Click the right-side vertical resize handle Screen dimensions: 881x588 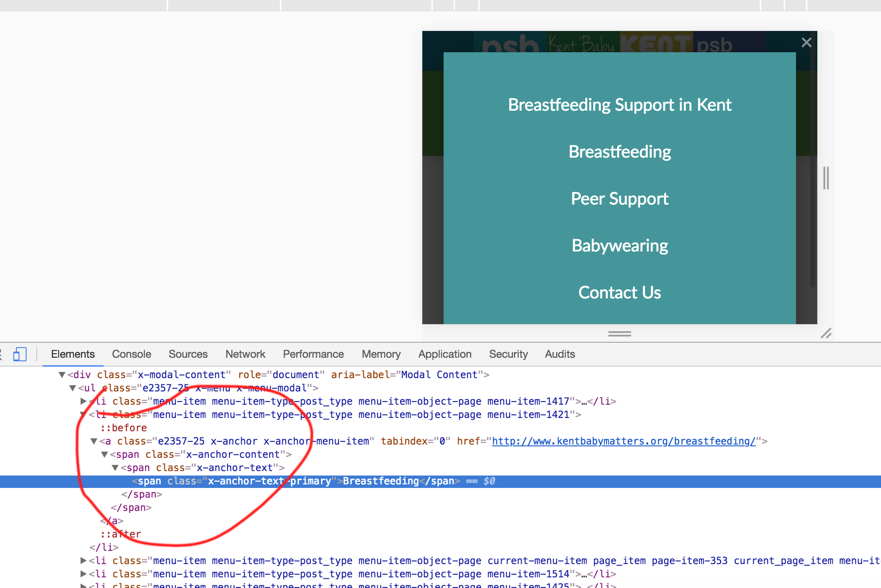click(x=826, y=178)
